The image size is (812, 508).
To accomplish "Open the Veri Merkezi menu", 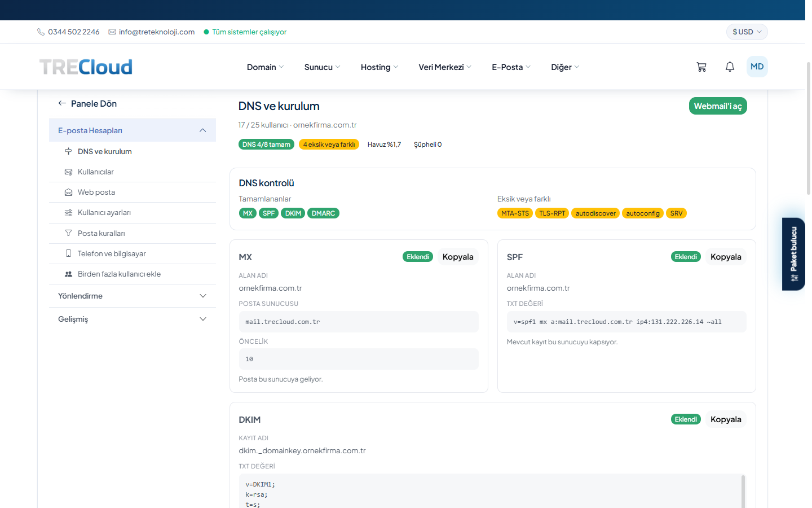I will pyautogui.click(x=445, y=67).
